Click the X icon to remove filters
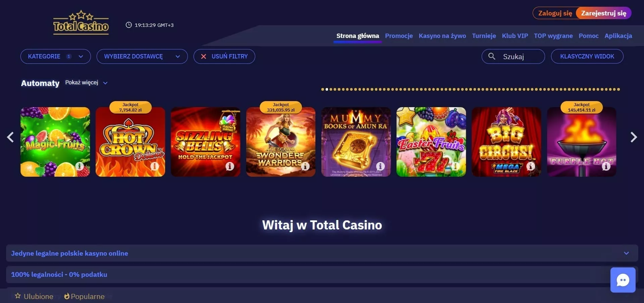Viewport: 644px width, 303px height. (203, 56)
